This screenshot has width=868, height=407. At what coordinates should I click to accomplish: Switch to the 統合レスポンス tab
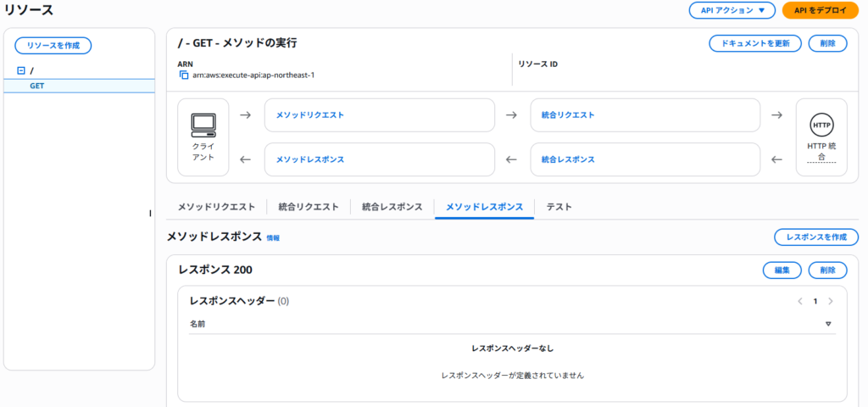pyautogui.click(x=392, y=207)
